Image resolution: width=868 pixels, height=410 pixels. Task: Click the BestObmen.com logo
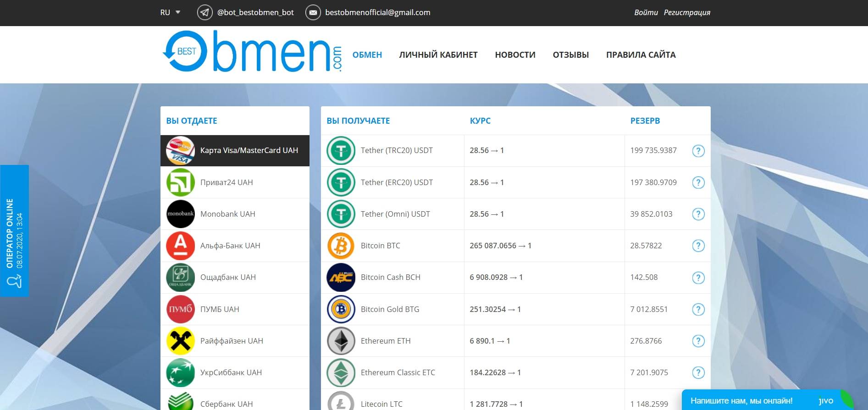click(252, 52)
